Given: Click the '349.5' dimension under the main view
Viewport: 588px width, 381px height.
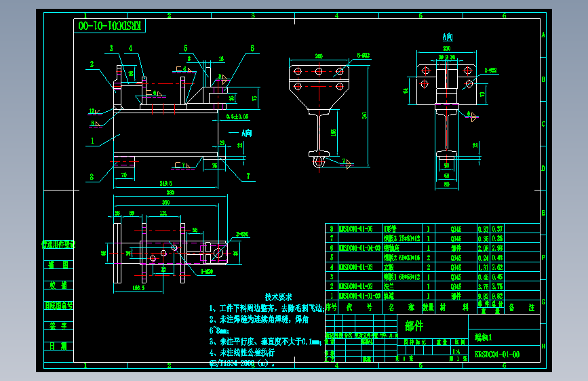Looking at the screenshot, I should 165,183.
